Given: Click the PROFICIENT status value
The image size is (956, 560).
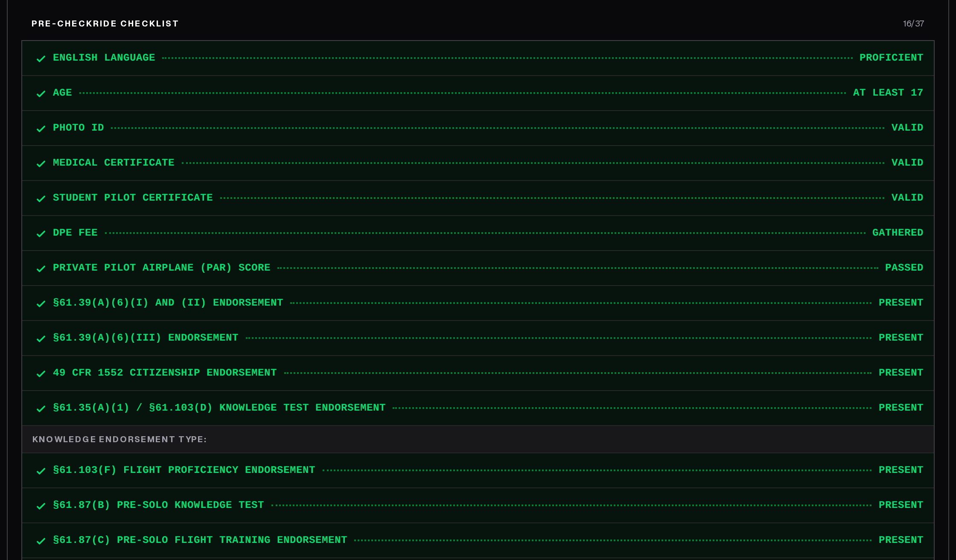Looking at the screenshot, I should (891, 58).
